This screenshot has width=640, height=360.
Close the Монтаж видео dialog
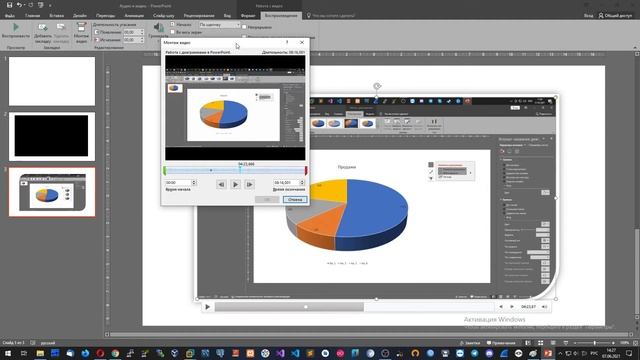[x=302, y=42]
